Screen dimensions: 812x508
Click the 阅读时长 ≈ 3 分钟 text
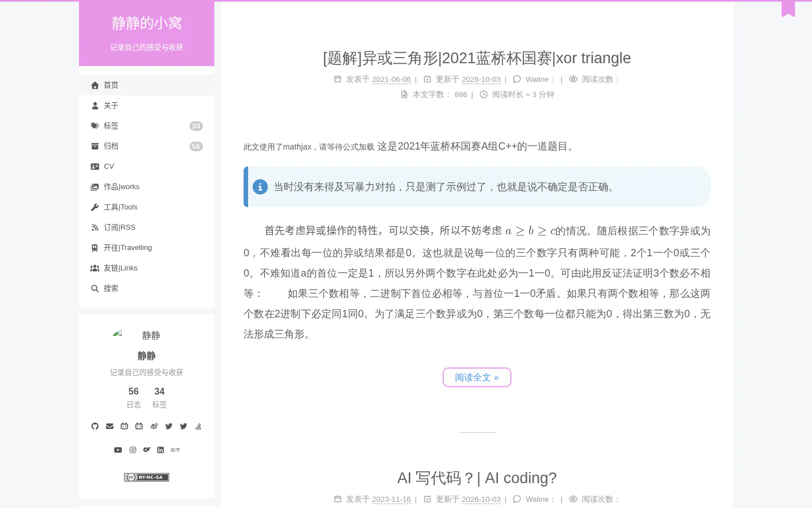[517, 95]
